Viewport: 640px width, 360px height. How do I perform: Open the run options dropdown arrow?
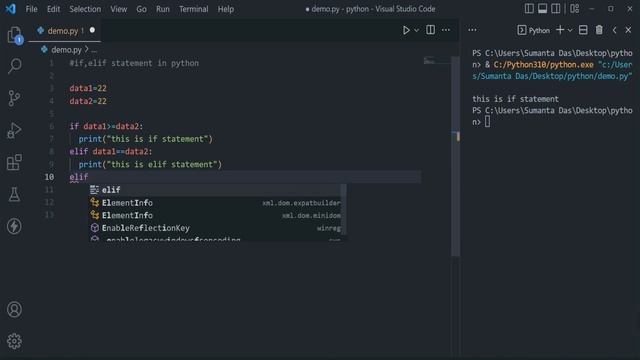coord(416,30)
